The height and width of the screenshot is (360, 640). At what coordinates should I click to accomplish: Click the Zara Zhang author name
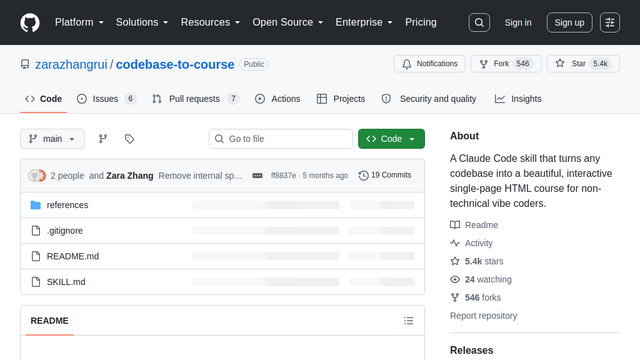[x=130, y=176]
